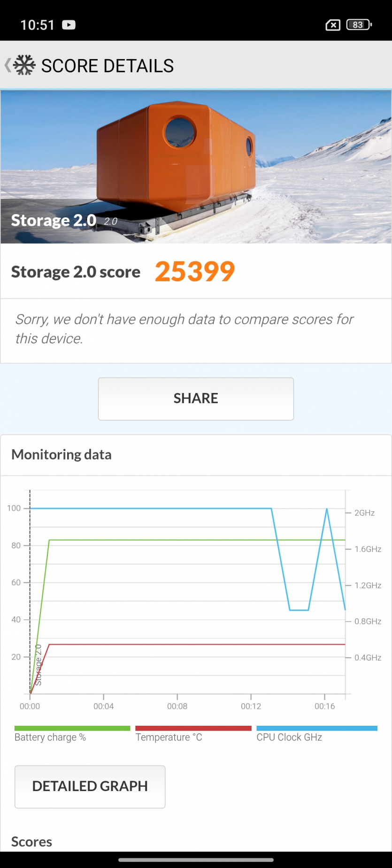Tap the 00:08 timeline mark on graph
This screenshot has width=392, height=868.
click(x=177, y=706)
